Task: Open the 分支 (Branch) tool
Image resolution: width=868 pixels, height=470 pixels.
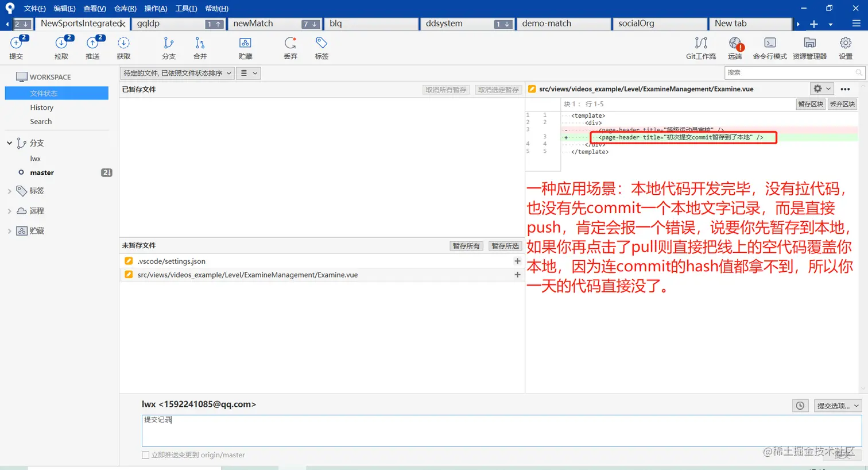Action: click(x=168, y=48)
